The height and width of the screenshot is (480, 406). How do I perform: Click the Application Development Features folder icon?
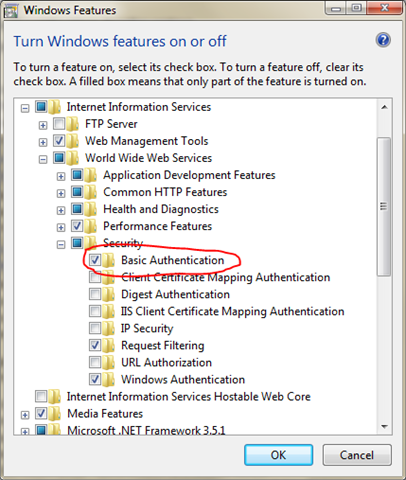pos(90,175)
